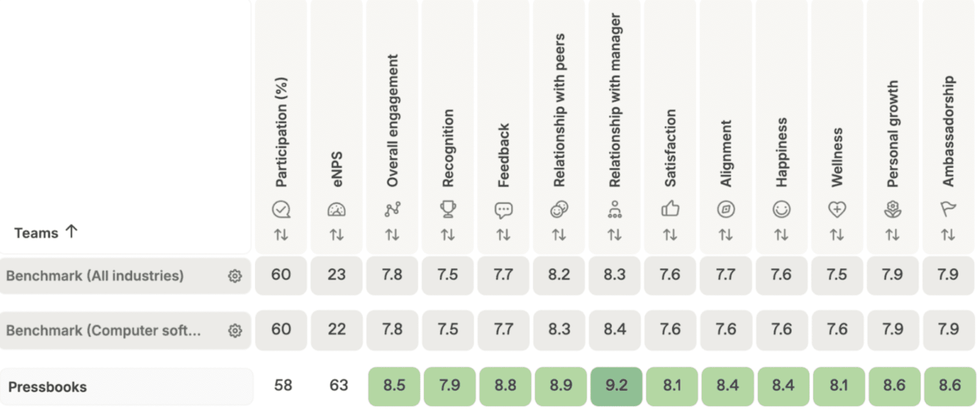This screenshot has height=412, width=980.
Task: Open settings for Benchmark (All industries)
Action: (235, 276)
